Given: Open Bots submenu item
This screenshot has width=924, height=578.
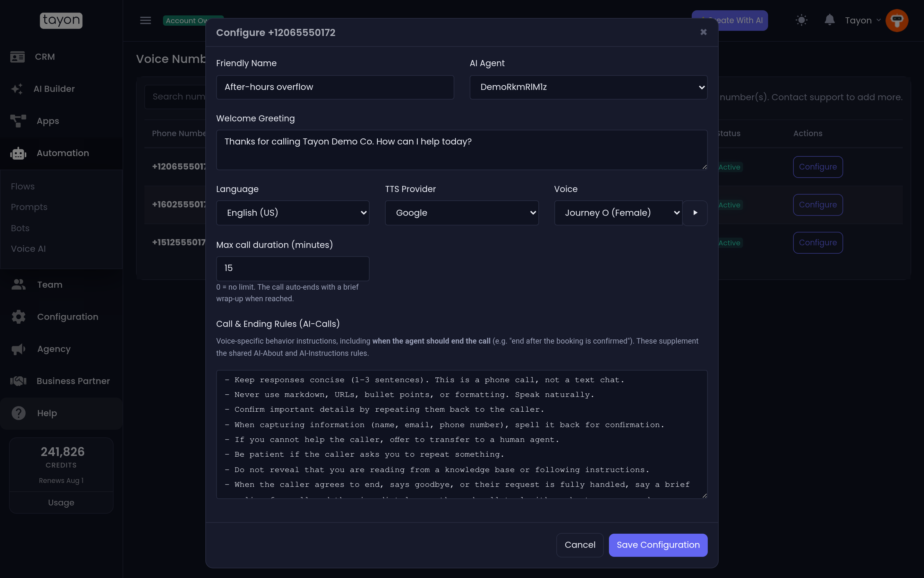Looking at the screenshot, I should pyautogui.click(x=20, y=228).
